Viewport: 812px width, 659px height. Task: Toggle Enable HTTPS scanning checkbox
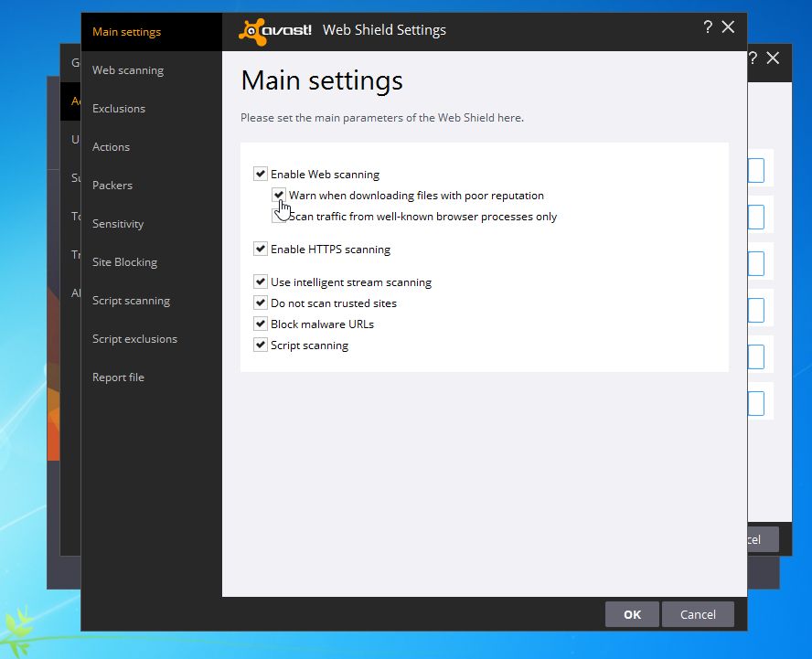(x=260, y=249)
